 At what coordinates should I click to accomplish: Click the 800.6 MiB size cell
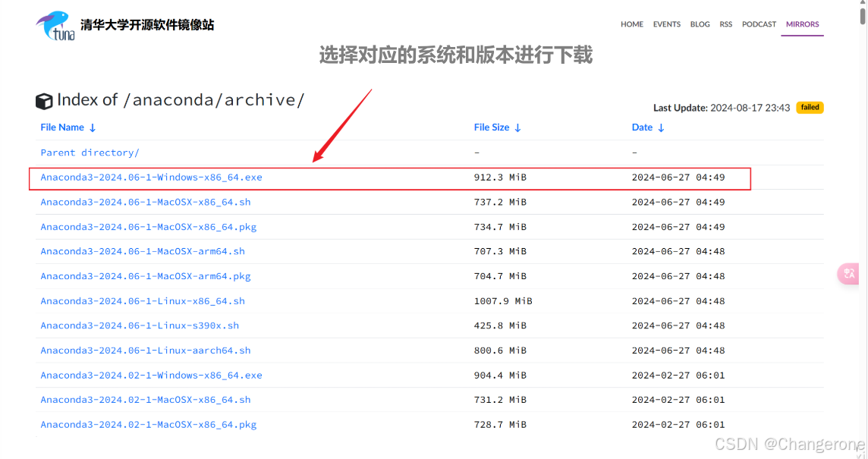(x=500, y=351)
